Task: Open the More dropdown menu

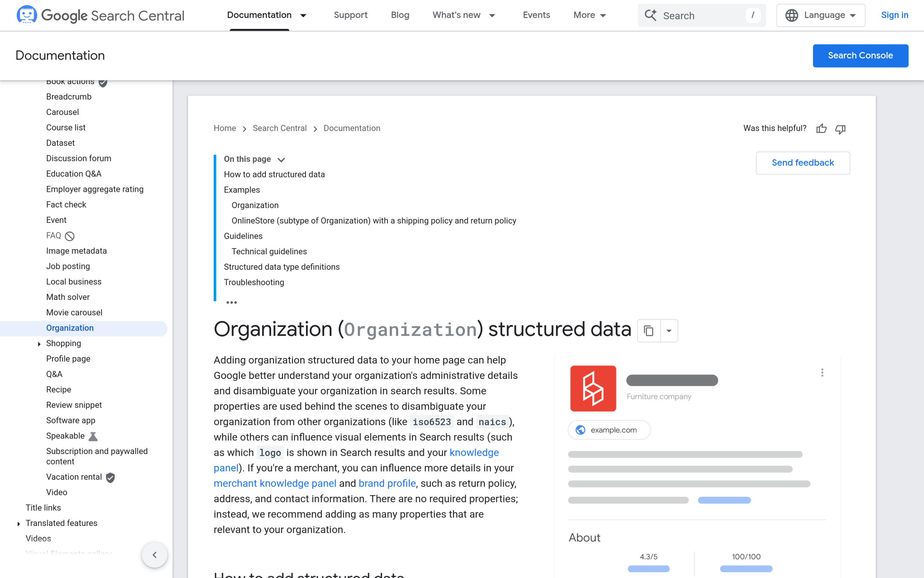Action: click(589, 15)
